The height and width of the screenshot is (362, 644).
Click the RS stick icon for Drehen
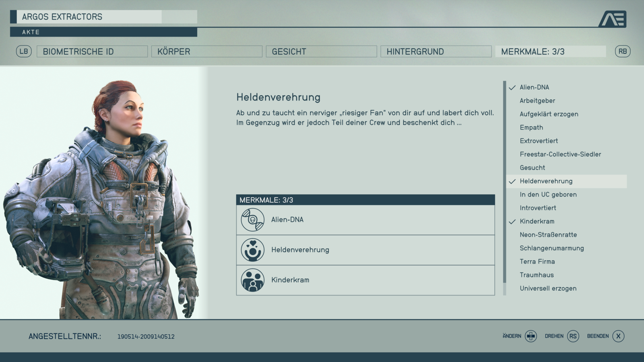click(573, 336)
